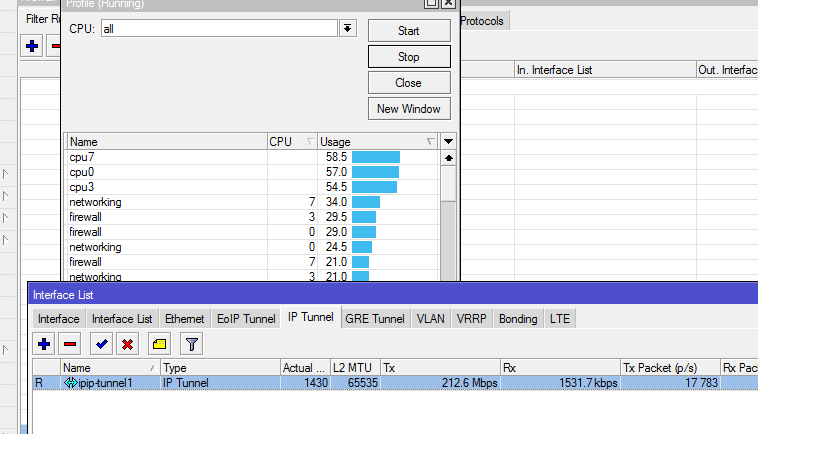Viewport: 819px width, 460px height.
Task: Add a new IP tunnel with the plus icon
Action: [x=44, y=344]
